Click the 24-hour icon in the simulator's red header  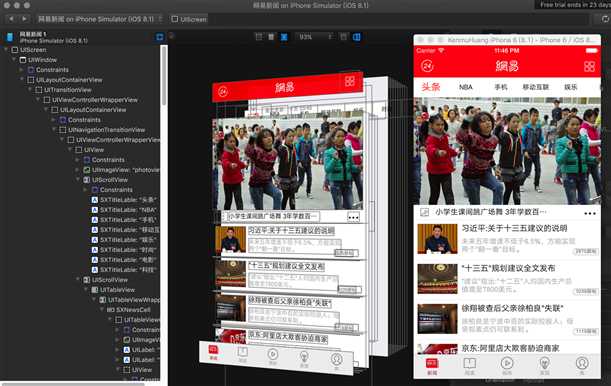(x=427, y=66)
